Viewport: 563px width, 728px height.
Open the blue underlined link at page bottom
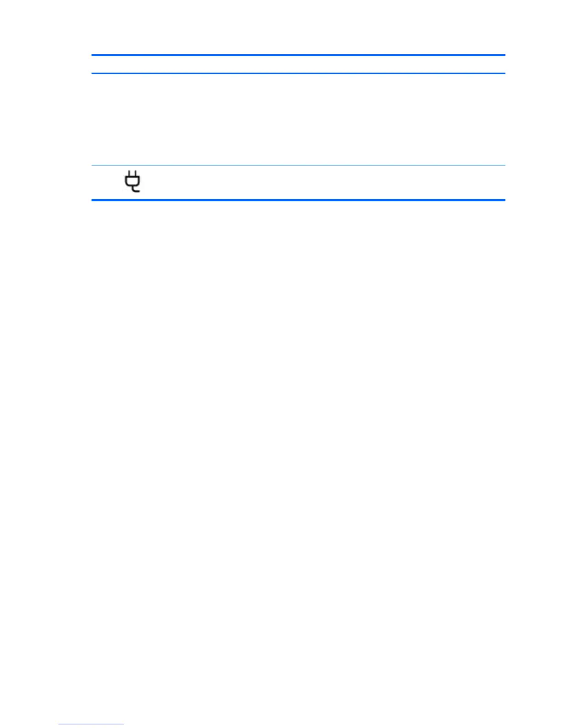pos(92,724)
